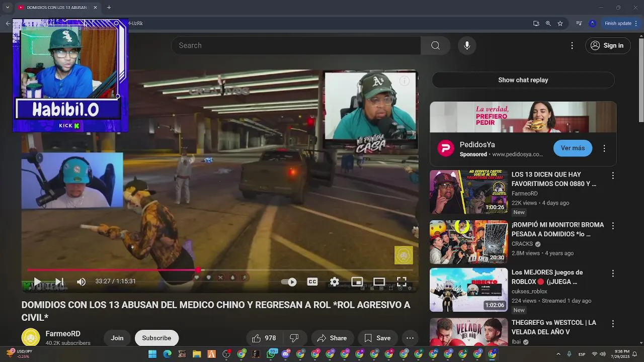Open the info card icon in video corner
The height and width of the screenshot is (362, 644).
coord(404,81)
